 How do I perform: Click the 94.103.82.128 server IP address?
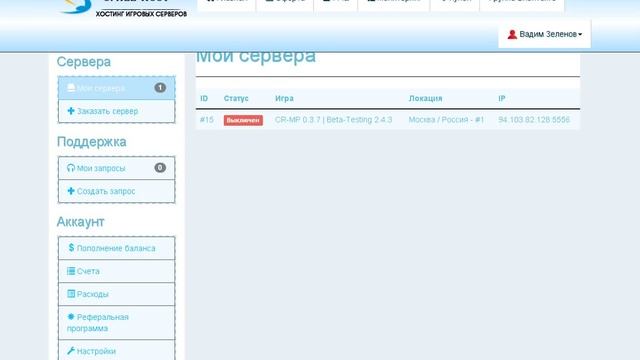click(534, 120)
